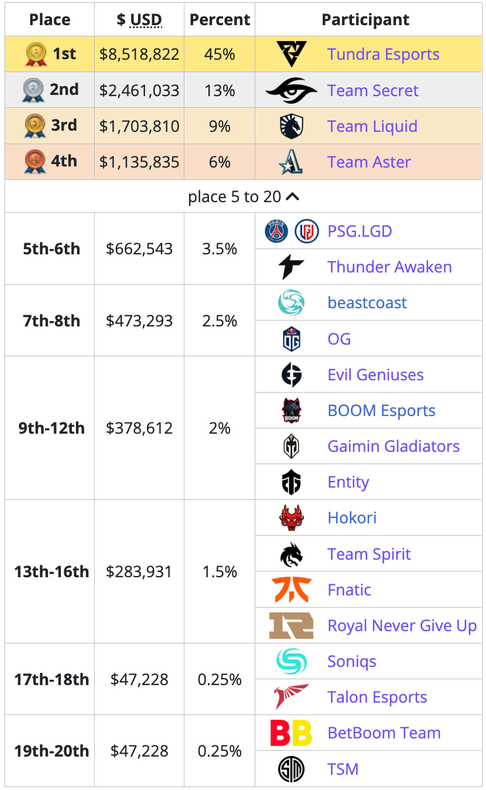Screen dimensions: 486x790
Task: Click the USD column header abbreviation
Action: [x=146, y=20]
